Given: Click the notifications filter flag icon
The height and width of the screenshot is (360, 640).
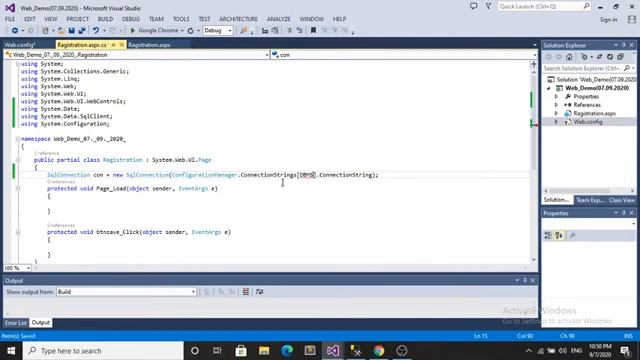Looking at the screenshot, I should pyautogui.click(x=488, y=6).
